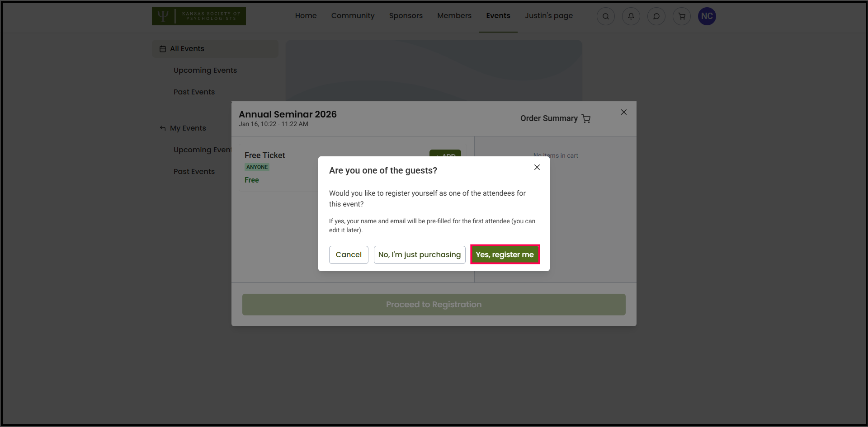Click the NC user avatar
The height and width of the screenshot is (427, 868).
(x=707, y=16)
